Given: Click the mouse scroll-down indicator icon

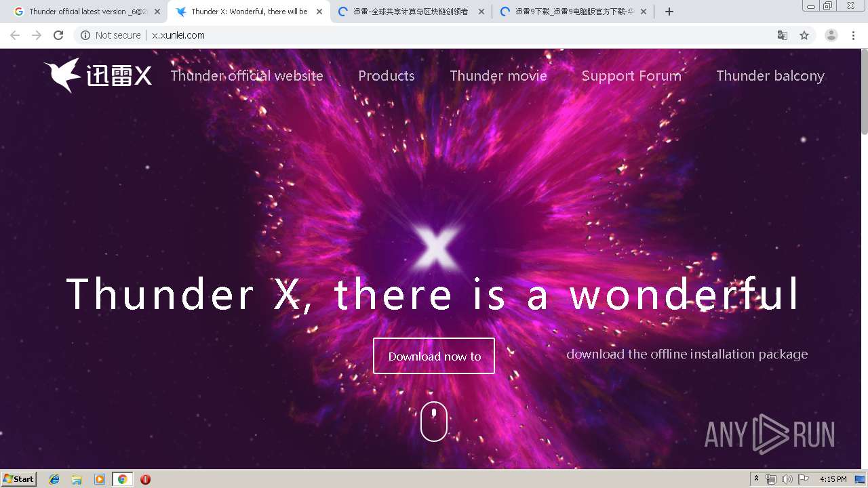Looking at the screenshot, I should point(434,421).
